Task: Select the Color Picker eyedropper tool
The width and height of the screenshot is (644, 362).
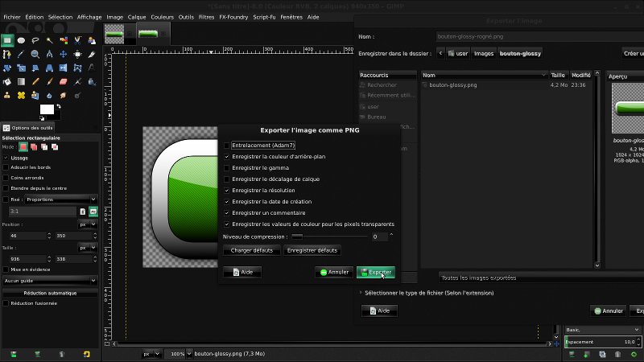Action: click(x=21, y=54)
